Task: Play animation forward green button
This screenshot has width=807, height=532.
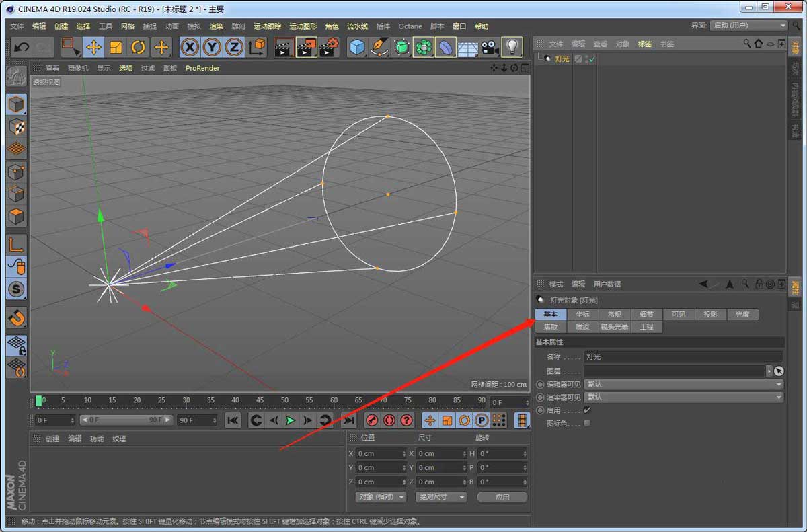Action: coord(290,420)
